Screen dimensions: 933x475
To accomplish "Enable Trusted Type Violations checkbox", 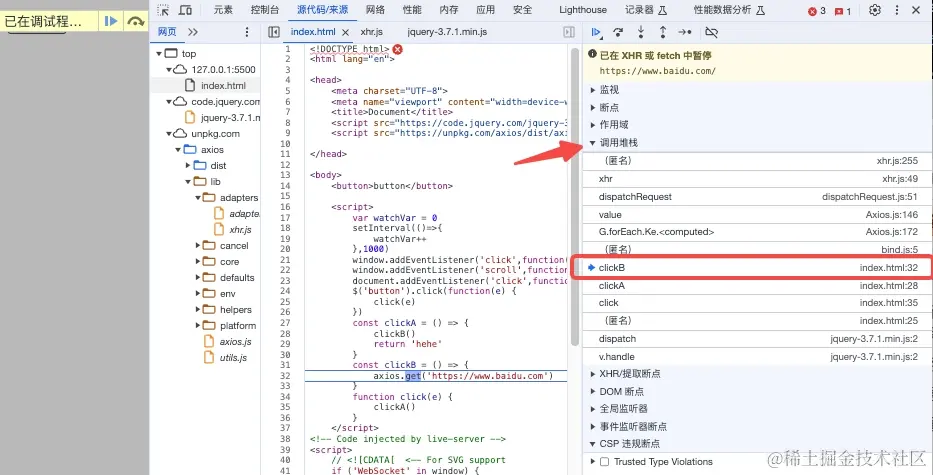I will pyautogui.click(x=605, y=462).
